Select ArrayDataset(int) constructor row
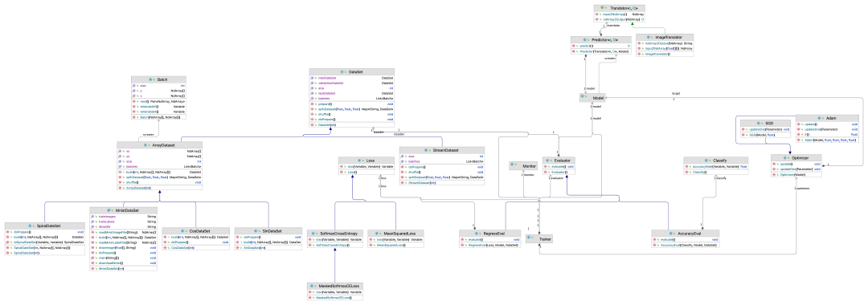 (x=159, y=188)
